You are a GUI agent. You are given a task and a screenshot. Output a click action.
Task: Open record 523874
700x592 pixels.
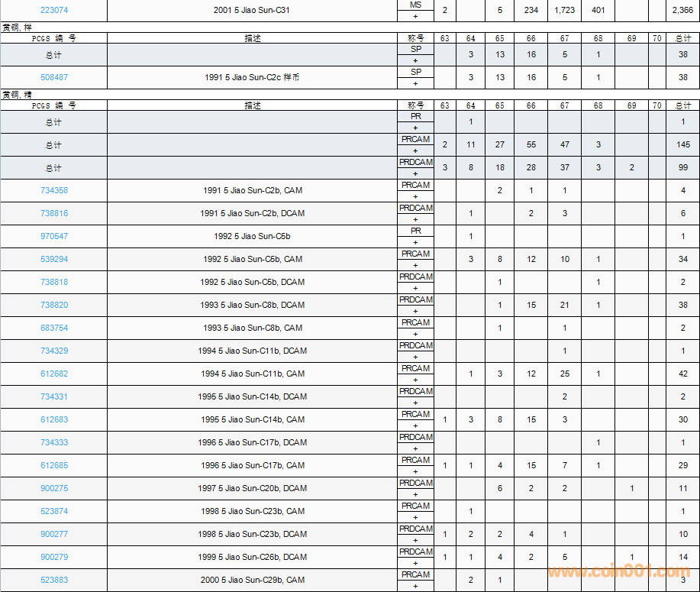pyautogui.click(x=53, y=511)
